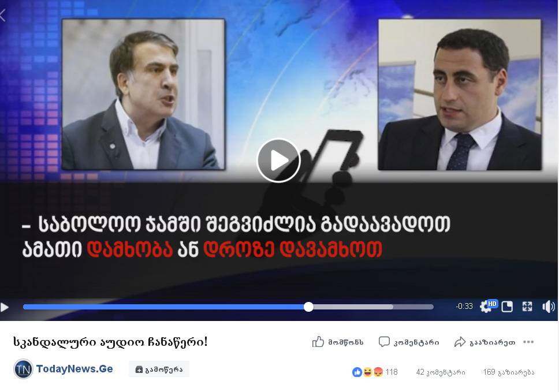Mute the video with speaker icon

click(x=548, y=307)
